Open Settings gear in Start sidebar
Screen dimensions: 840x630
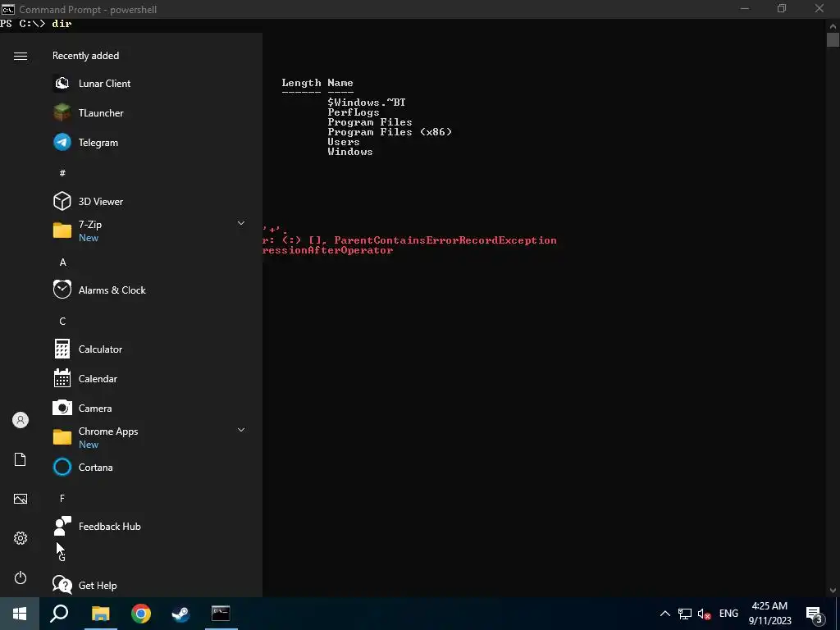[x=21, y=538]
